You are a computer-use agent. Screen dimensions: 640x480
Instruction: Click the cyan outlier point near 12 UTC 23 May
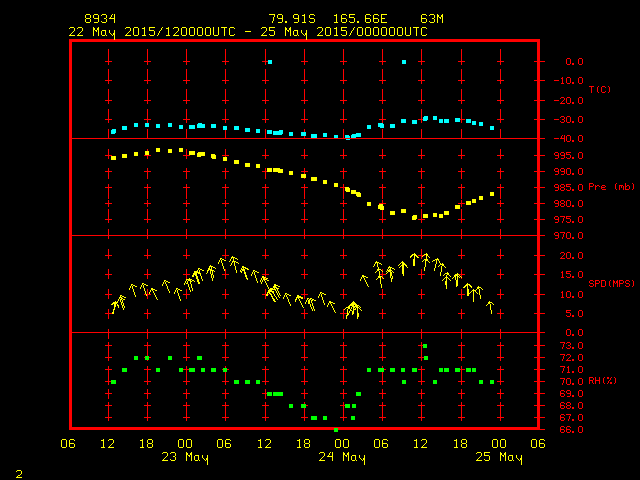coord(270,62)
